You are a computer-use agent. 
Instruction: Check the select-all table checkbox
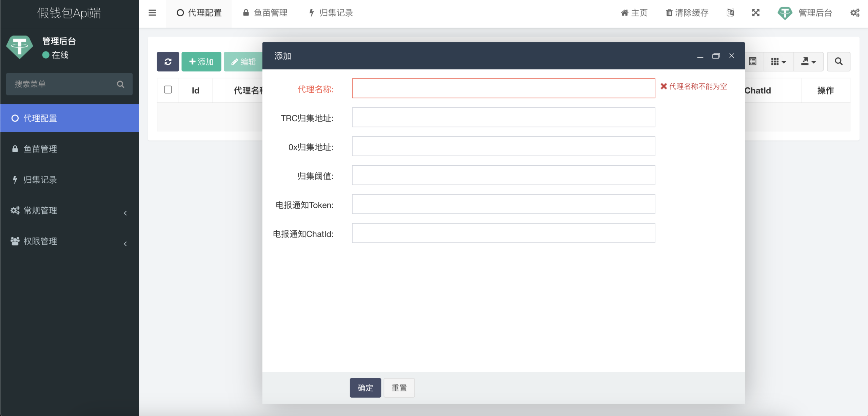pyautogui.click(x=168, y=90)
